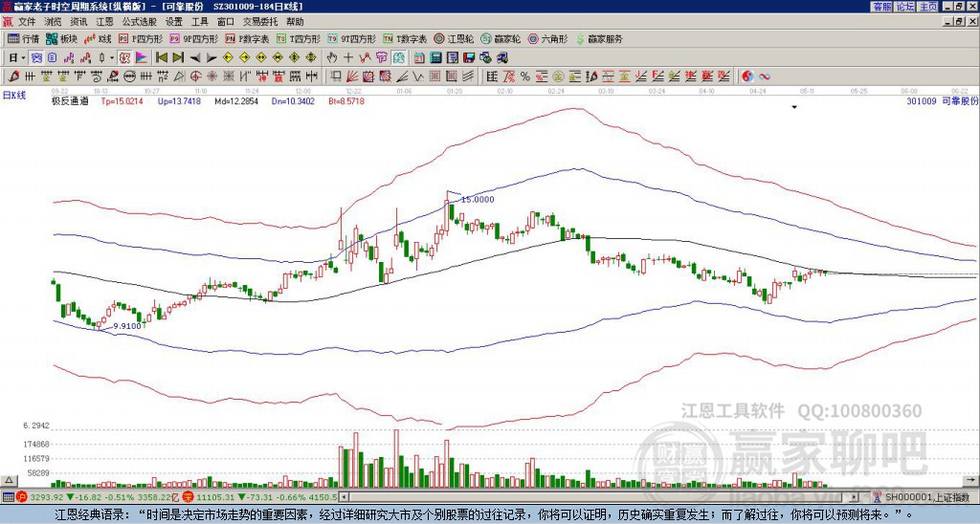980x524 pixels.
Task: Open the 板块 sector view
Action: pyautogui.click(x=61, y=38)
